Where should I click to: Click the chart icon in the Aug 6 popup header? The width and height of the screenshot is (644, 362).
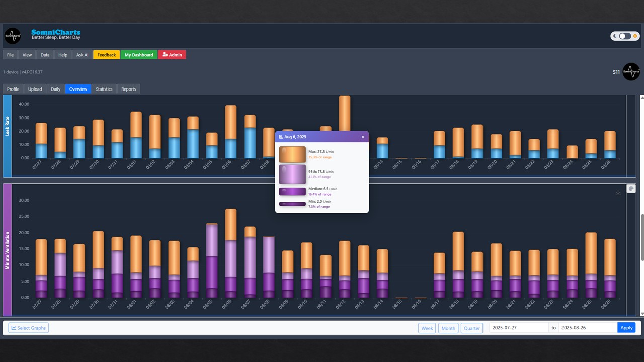281,137
